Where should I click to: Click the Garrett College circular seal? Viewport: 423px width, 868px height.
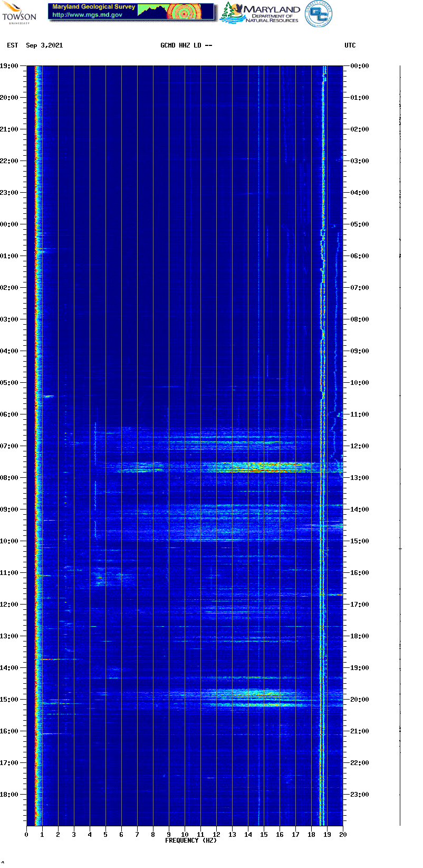tap(319, 14)
